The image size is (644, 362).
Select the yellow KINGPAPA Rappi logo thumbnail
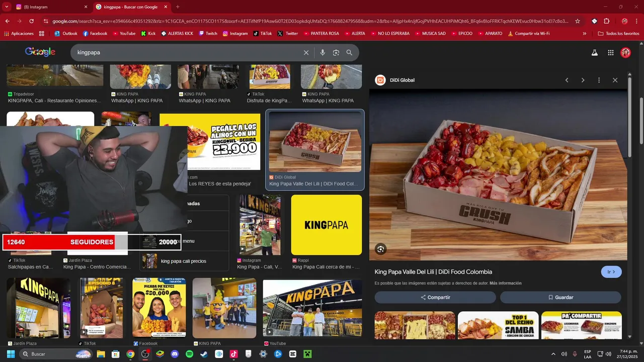[x=327, y=225]
